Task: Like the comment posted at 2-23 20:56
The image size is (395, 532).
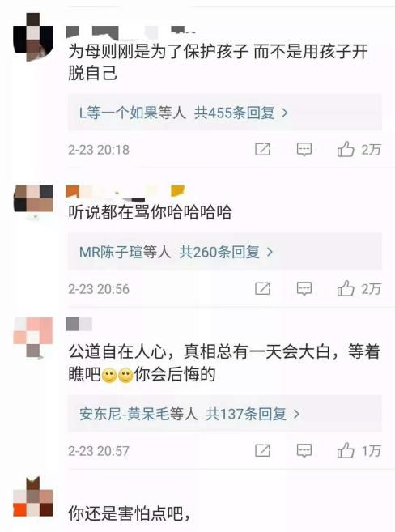Action: [346, 288]
